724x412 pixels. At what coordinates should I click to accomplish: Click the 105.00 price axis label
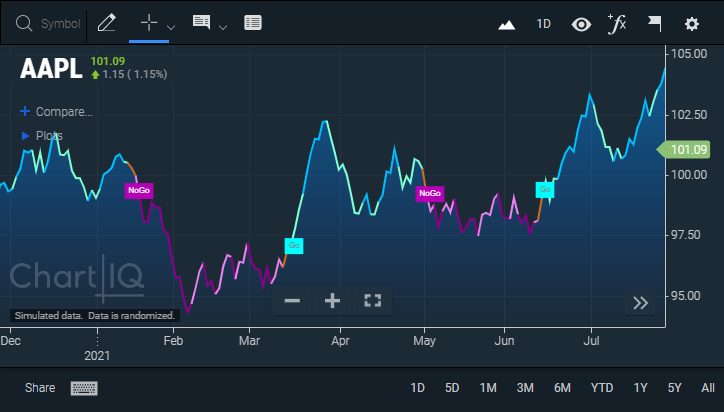pos(689,54)
